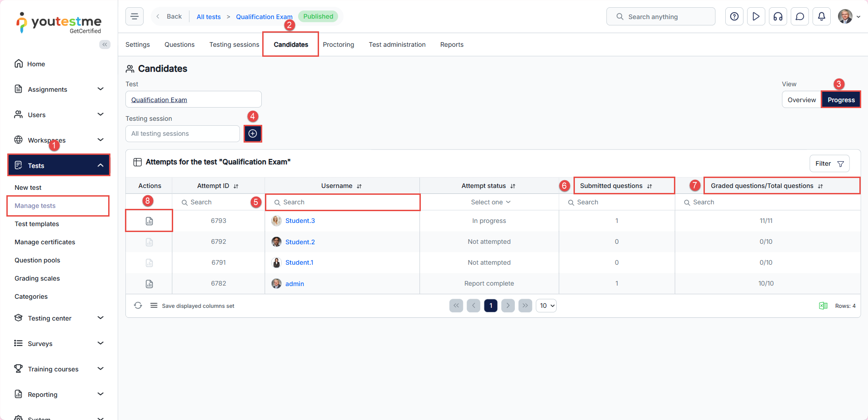This screenshot has height=420, width=868.
Task: Switch to the Testing sessions tab
Action: [234, 44]
